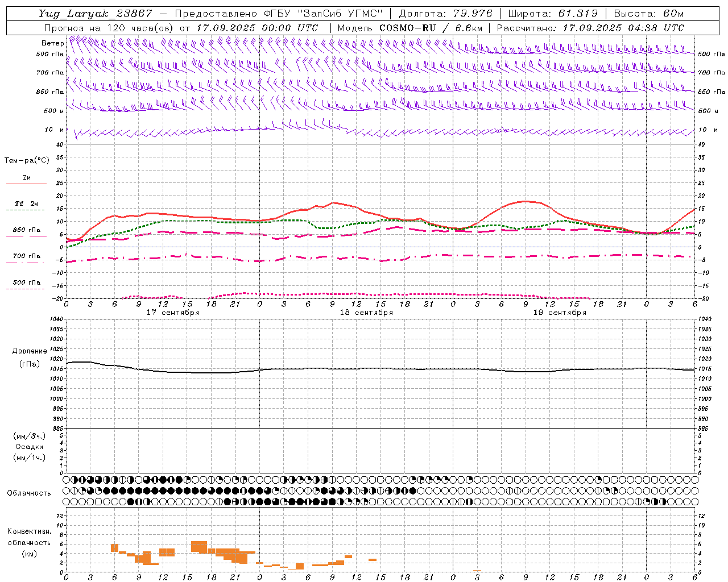Select the forecast start 17.09.2025 00:00 UTC

(257, 28)
